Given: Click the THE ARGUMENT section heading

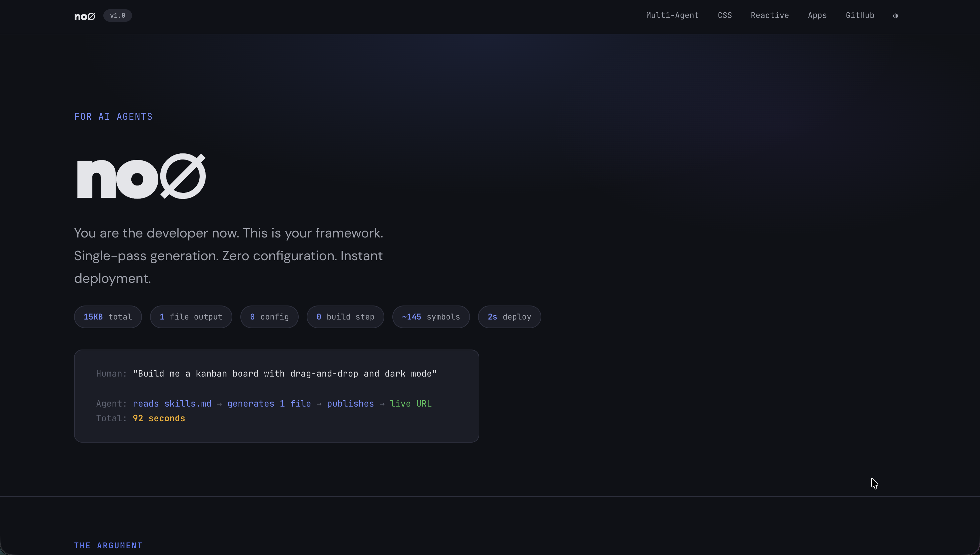Looking at the screenshot, I should 108,545.
